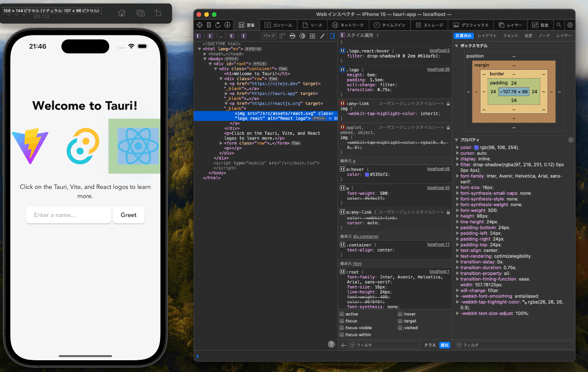Click the React logo in the phone app

point(138,146)
